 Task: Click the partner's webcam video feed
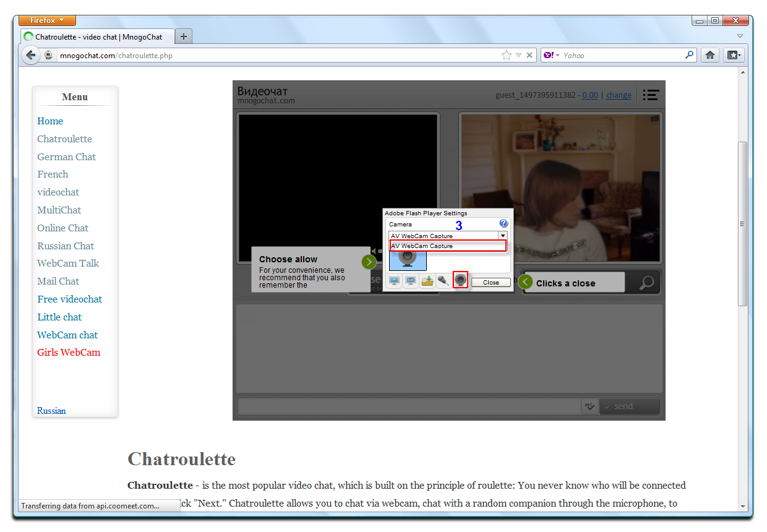coord(560,187)
